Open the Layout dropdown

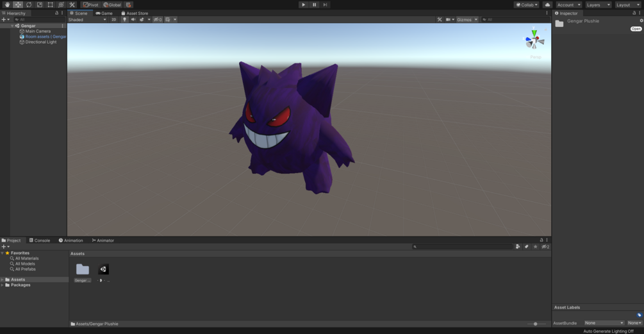tap(627, 4)
